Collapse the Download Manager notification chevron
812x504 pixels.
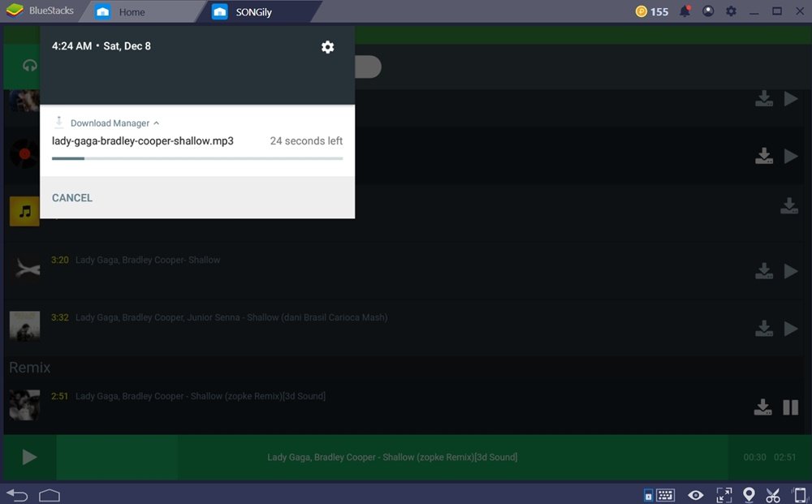157,123
